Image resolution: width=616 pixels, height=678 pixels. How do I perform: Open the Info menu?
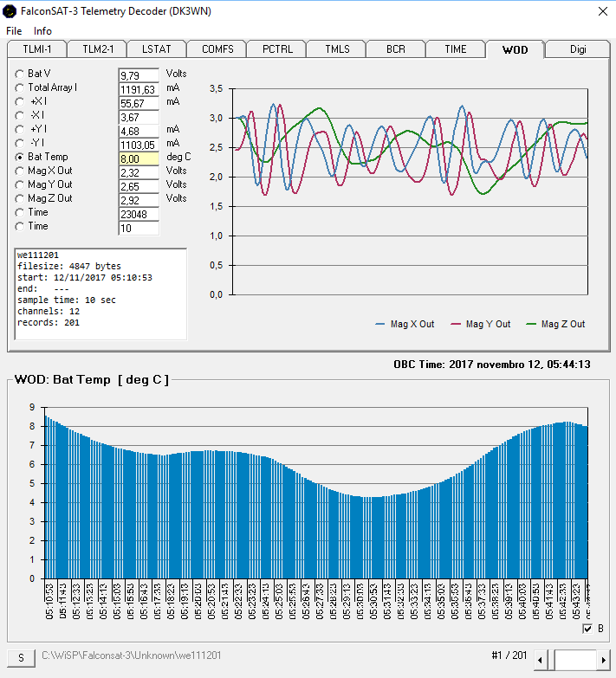pyautogui.click(x=42, y=31)
